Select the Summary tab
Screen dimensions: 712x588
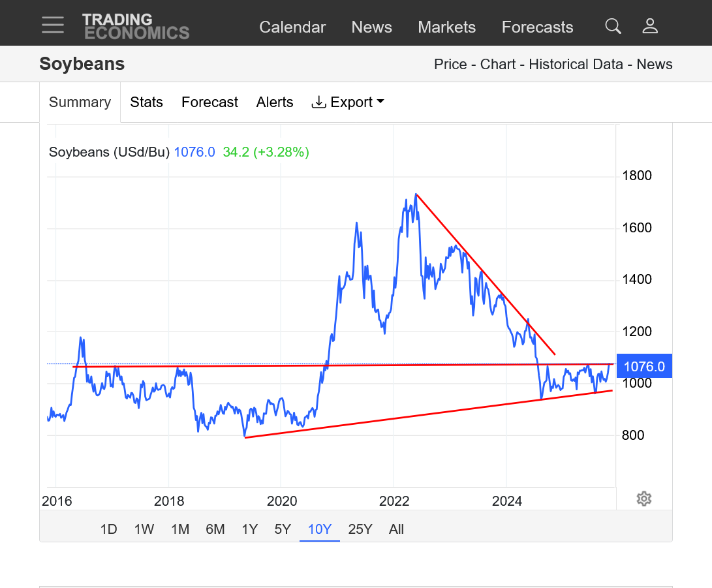[80, 102]
